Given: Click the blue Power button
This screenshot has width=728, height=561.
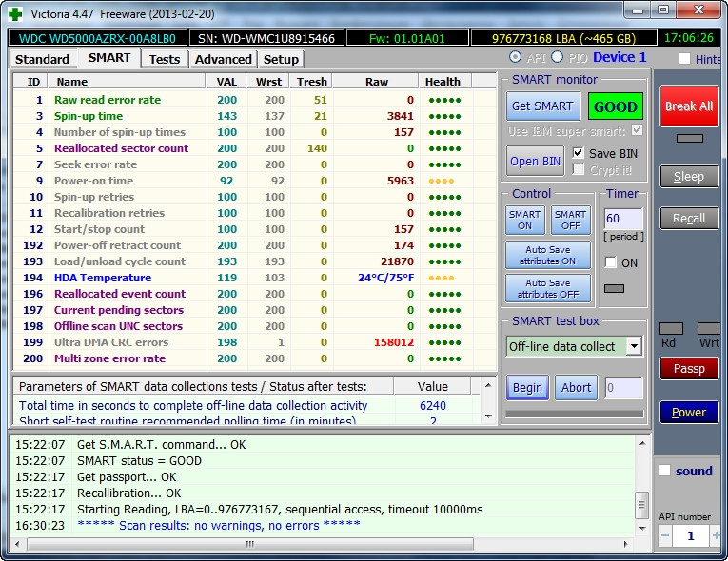Looking at the screenshot, I should 689,412.
